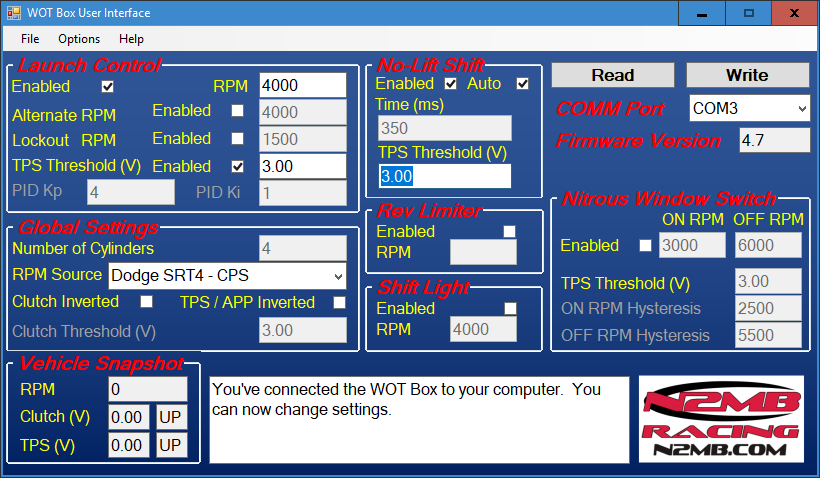Check the TPS / APP Inverted checkbox
Screen dimensions: 820x478
pyautogui.click(x=339, y=302)
